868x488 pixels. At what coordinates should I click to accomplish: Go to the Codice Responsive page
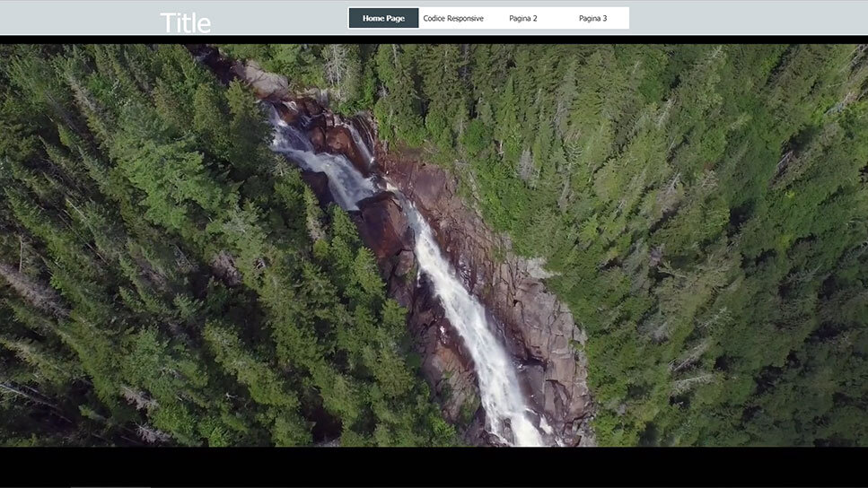click(452, 18)
